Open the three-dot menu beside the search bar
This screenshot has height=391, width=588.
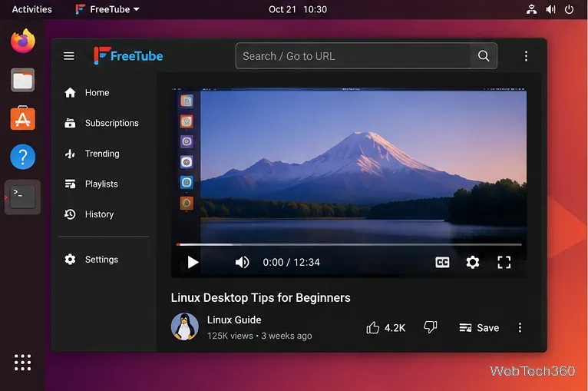pos(526,56)
